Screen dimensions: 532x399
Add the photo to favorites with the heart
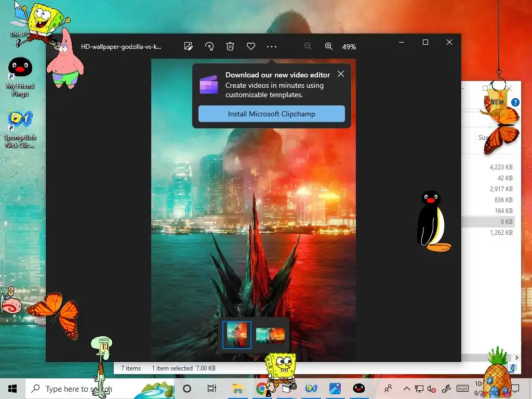tap(251, 46)
